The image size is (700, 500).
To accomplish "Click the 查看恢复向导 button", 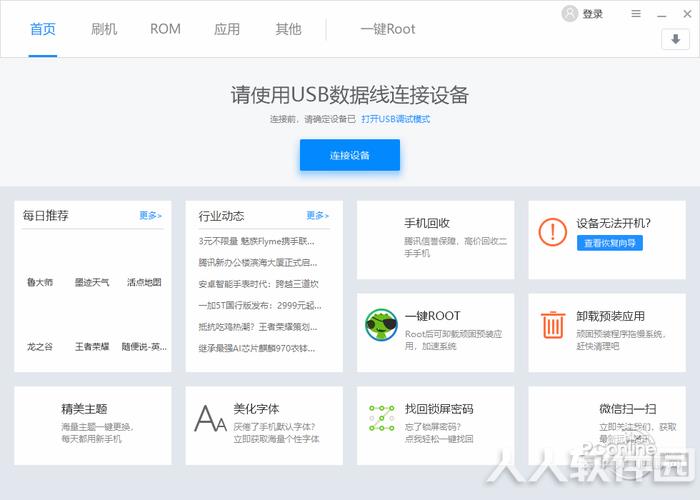I will [x=609, y=243].
